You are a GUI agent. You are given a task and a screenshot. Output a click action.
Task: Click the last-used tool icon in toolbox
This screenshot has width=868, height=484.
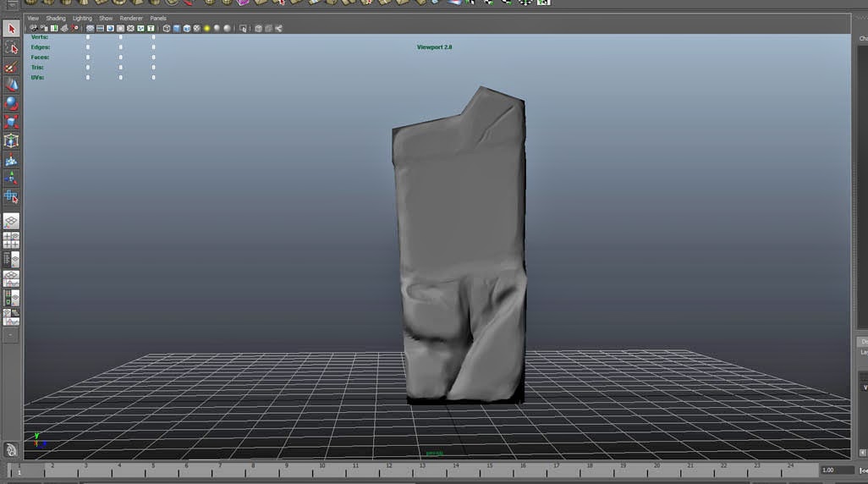point(11,196)
